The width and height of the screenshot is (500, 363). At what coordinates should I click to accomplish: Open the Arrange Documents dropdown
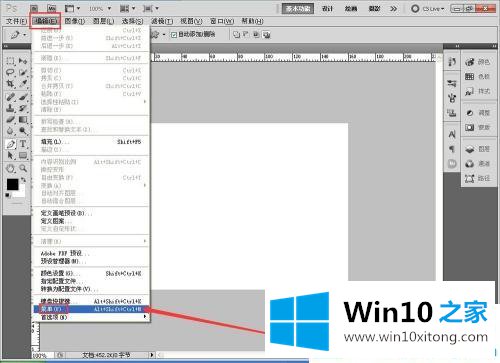128,8
